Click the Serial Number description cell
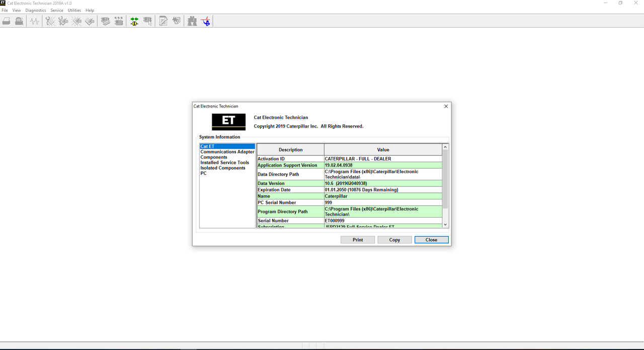This screenshot has width=644, height=350. coord(290,221)
